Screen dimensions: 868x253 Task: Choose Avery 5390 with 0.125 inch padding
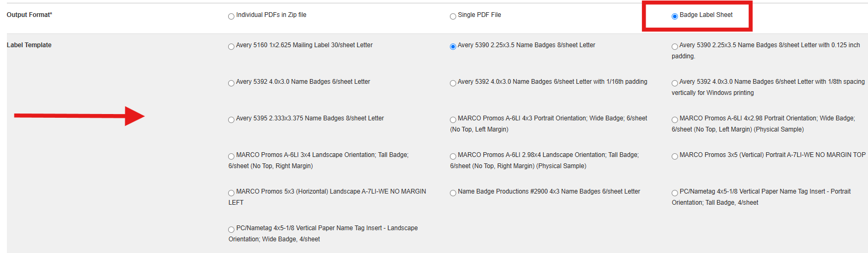675,47
